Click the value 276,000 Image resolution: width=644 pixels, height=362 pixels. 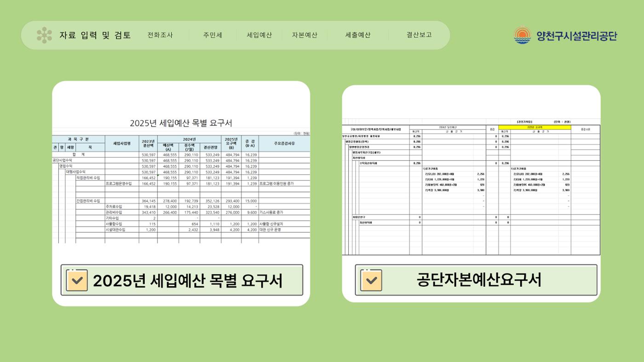click(232, 213)
